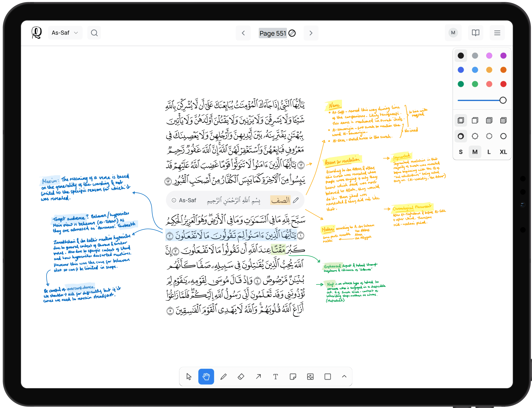The width and height of the screenshot is (532, 408).
Task: Open the image insert tool
Action: click(x=310, y=376)
